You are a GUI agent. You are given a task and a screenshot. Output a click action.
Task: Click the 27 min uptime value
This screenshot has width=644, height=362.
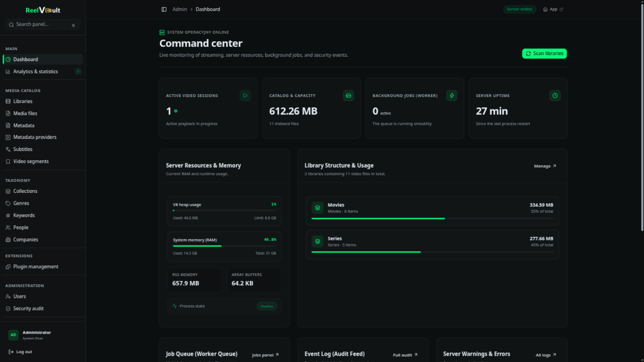(492, 111)
